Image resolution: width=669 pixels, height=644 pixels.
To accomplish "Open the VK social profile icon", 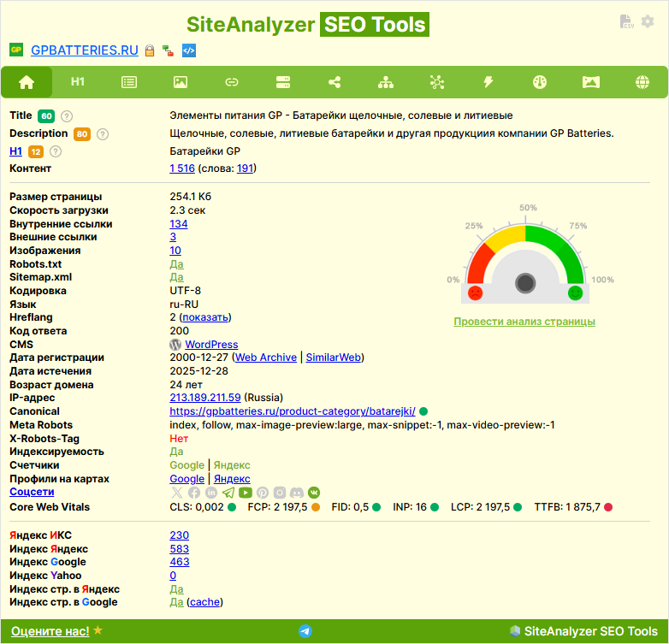I will [314, 493].
